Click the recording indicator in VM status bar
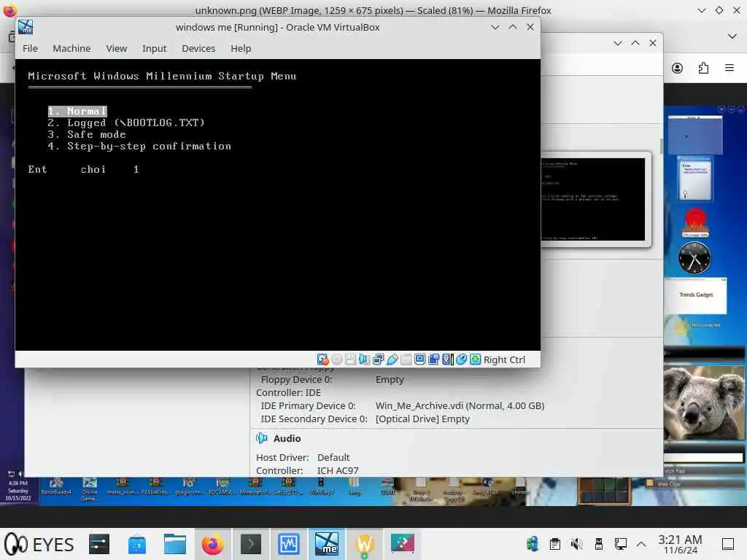747x560 pixels. click(x=433, y=359)
